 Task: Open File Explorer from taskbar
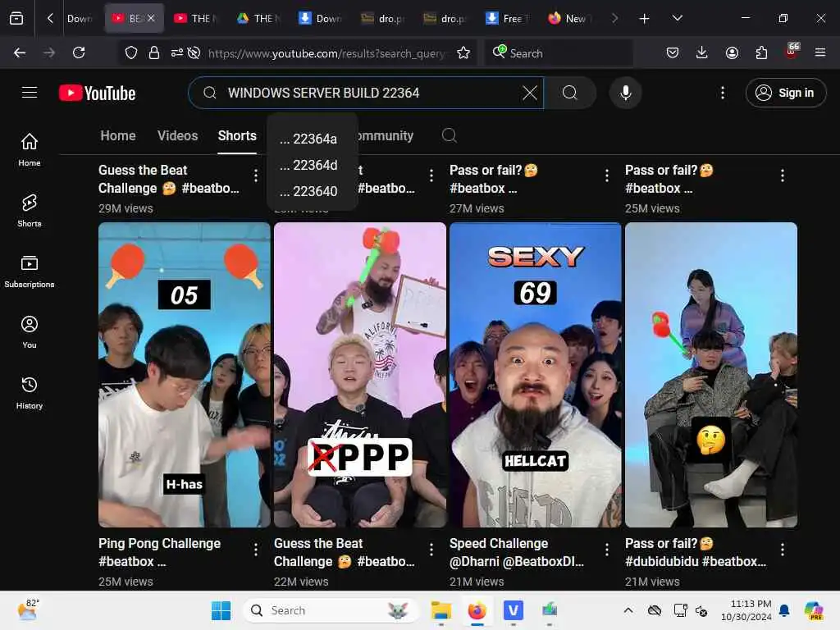(x=441, y=610)
